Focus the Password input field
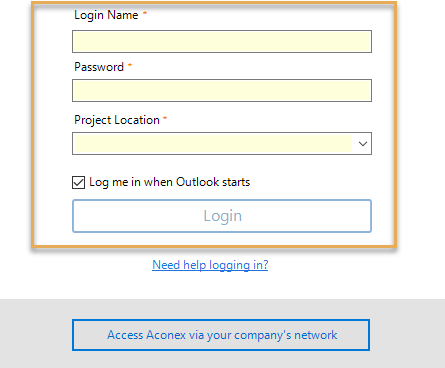The image size is (445, 368). pyautogui.click(x=222, y=90)
